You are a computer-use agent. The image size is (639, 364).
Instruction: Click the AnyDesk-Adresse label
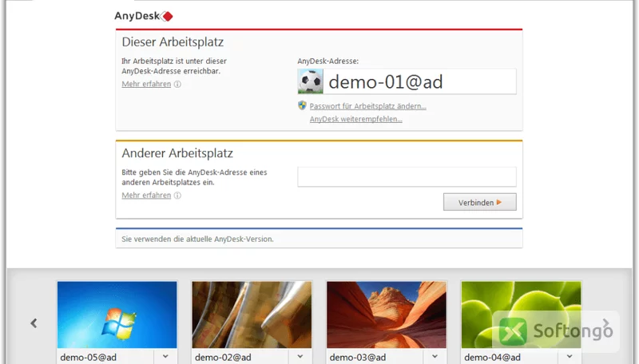point(328,61)
